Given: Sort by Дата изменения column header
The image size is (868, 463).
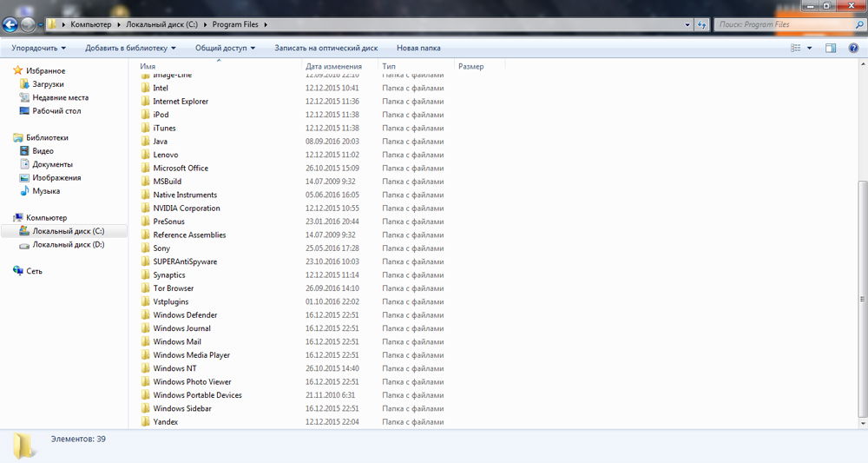Looking at the screenshot, I should 333,66.
